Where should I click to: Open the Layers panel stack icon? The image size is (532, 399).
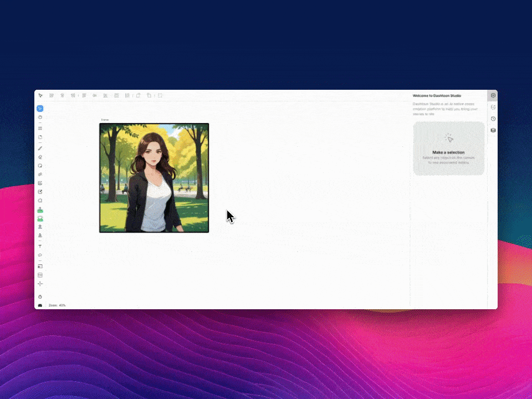point(493,130)
